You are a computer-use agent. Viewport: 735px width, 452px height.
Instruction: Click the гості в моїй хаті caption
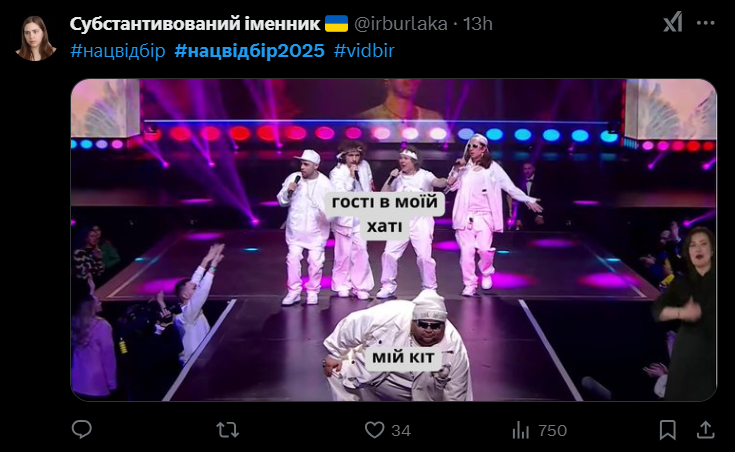point(384,214)
